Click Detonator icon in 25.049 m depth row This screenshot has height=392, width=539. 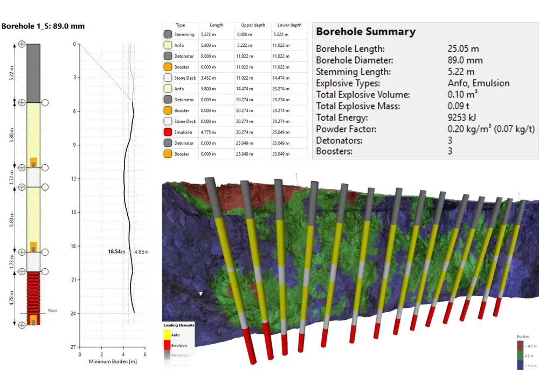pos(168,143)
